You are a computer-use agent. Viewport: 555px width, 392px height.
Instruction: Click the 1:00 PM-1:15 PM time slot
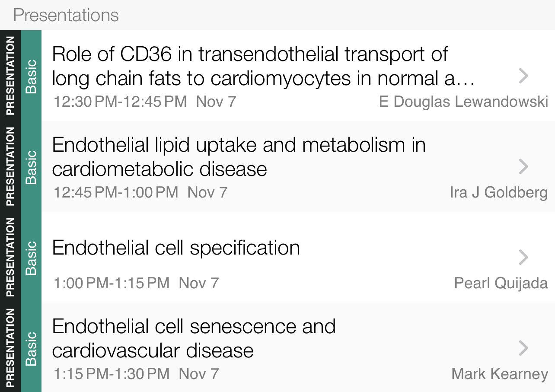click(112, 284)
